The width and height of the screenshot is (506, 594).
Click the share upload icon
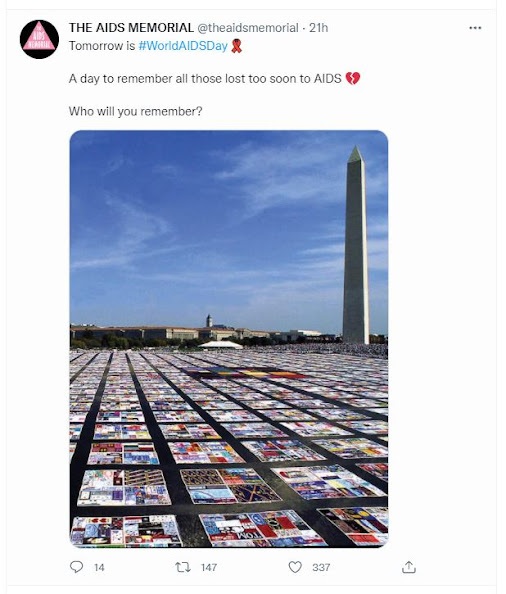coord(409,567)
